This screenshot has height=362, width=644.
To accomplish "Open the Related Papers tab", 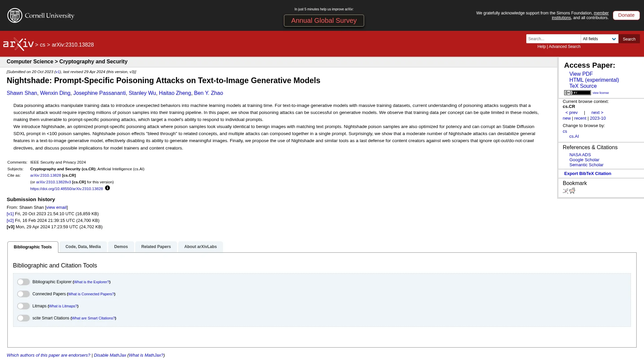I will [156, 247].
